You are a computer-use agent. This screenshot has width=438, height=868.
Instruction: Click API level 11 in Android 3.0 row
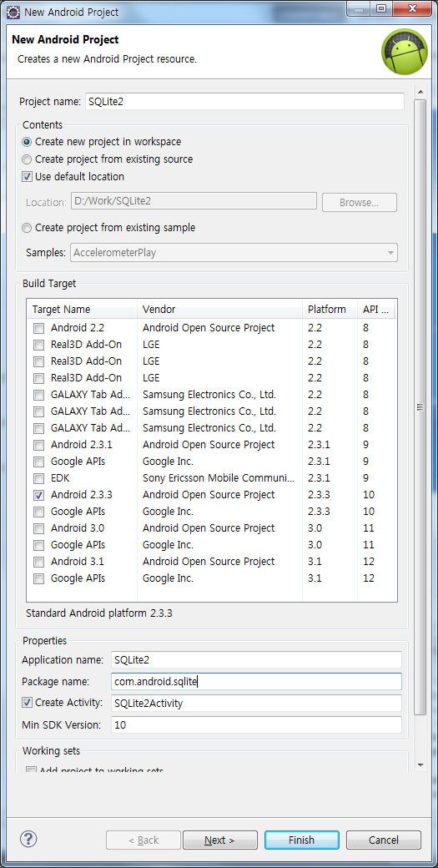coord(369,528)
